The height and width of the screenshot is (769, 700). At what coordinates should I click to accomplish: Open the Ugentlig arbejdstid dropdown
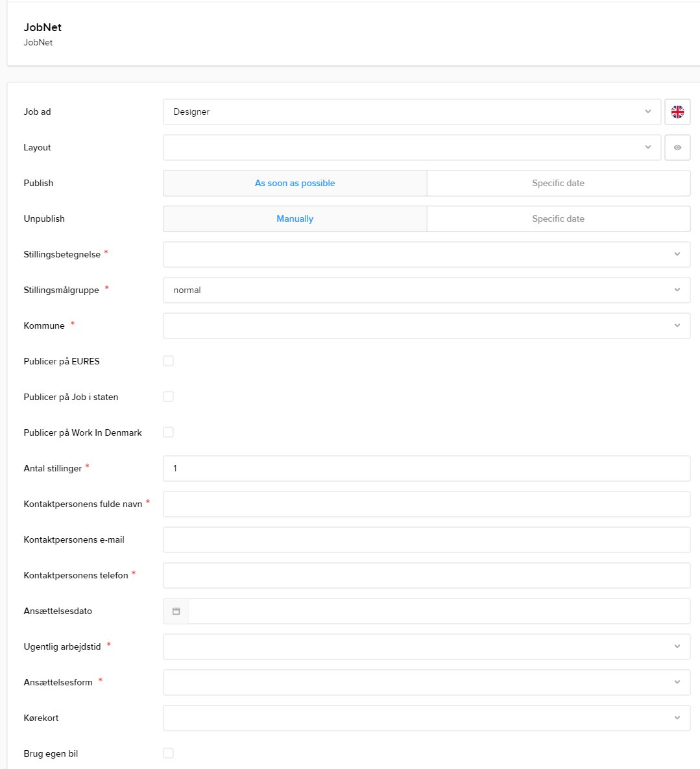point(426,646)
